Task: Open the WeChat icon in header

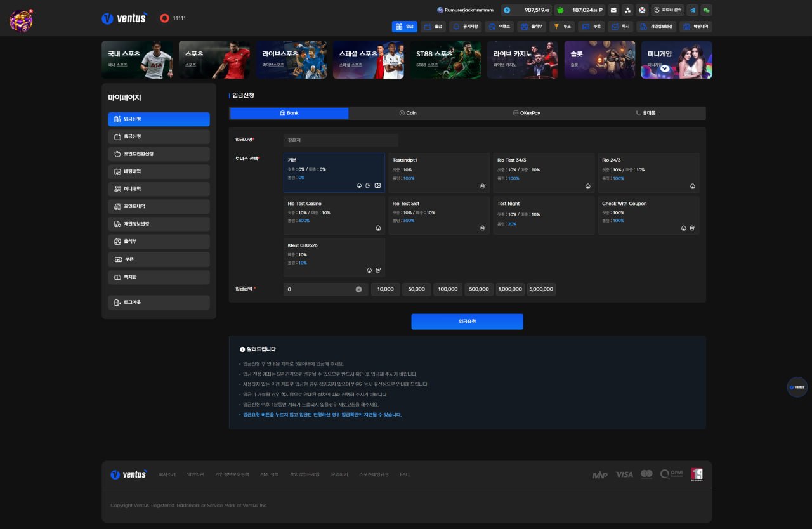Action: click(x=706, y=10)
